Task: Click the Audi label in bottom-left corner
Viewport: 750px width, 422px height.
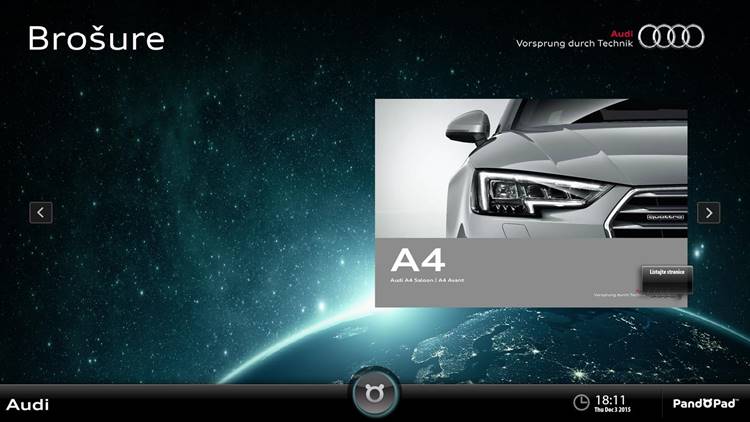Action: pyautogui.click(x=28, y=405)
